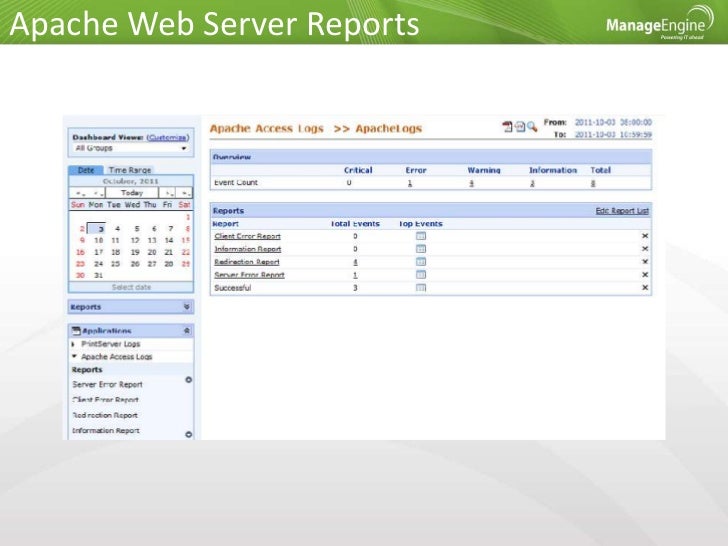Viewport: 728px width, 546px height.
Task: Select October 31 in the calendar
Action: 98,275
